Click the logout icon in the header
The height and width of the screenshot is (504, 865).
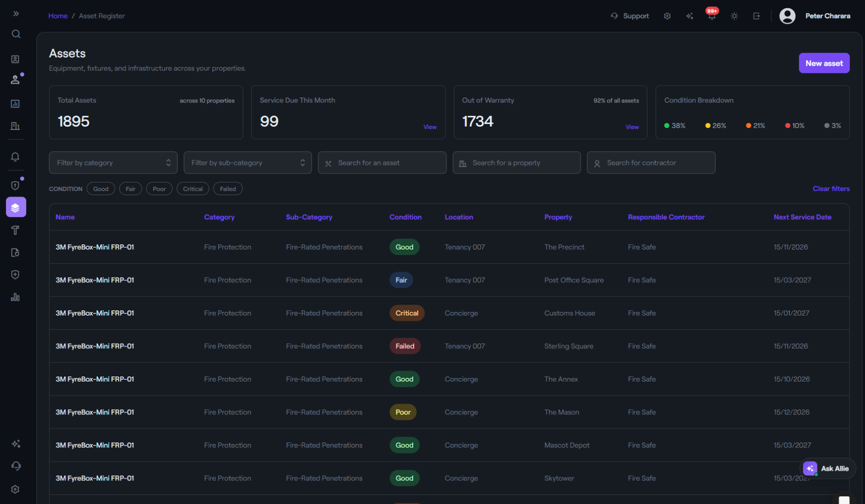tap(756, 16)
